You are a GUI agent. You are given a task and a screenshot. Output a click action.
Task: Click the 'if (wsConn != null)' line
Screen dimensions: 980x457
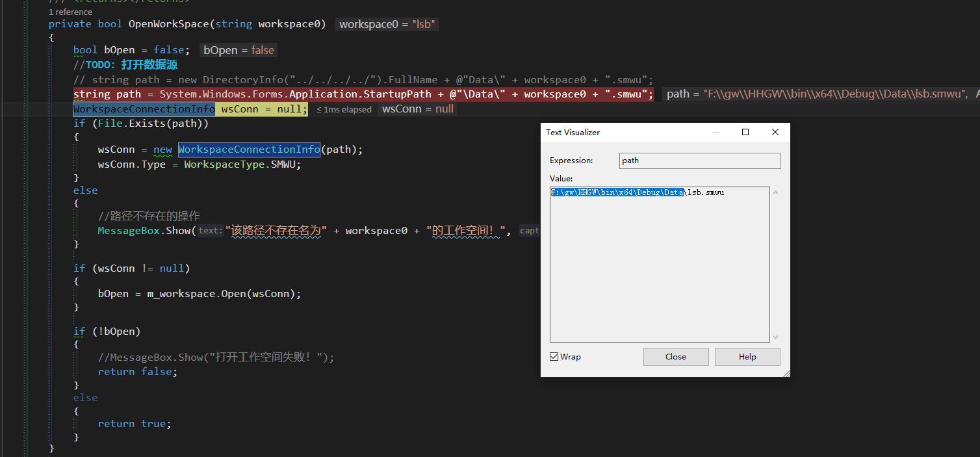click(x=131, y=268)
